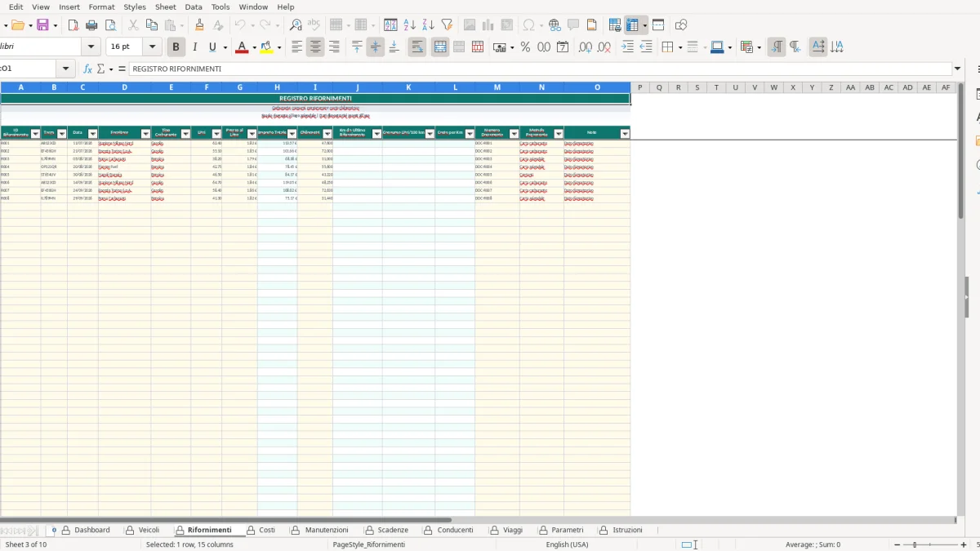Click the yellow Background Color swatch
Image resolution: width=980 pixels, height=551 pixels.
[x=267, y=47]
